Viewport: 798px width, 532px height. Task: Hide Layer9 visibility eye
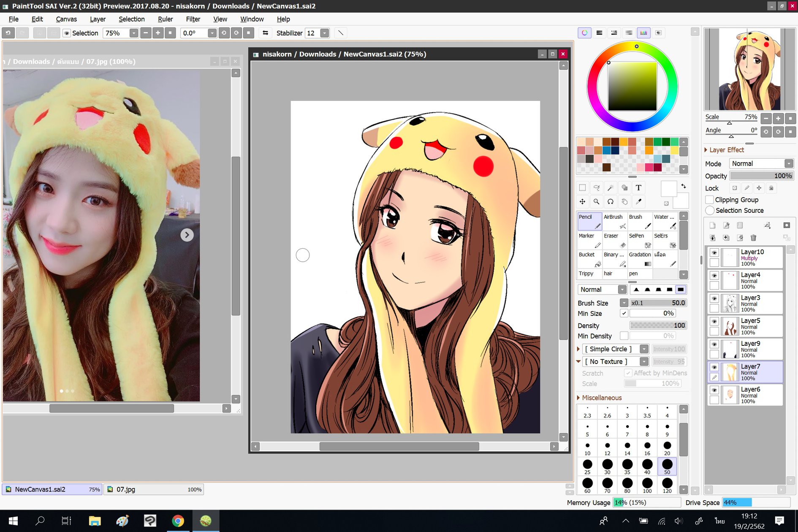pos(714,344)
